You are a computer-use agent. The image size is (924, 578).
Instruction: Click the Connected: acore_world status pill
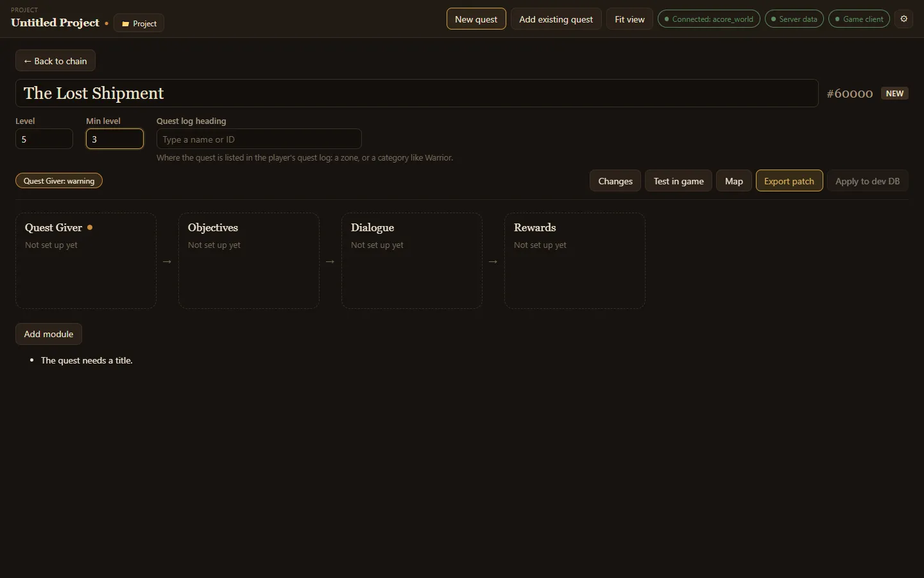point(709,19)
